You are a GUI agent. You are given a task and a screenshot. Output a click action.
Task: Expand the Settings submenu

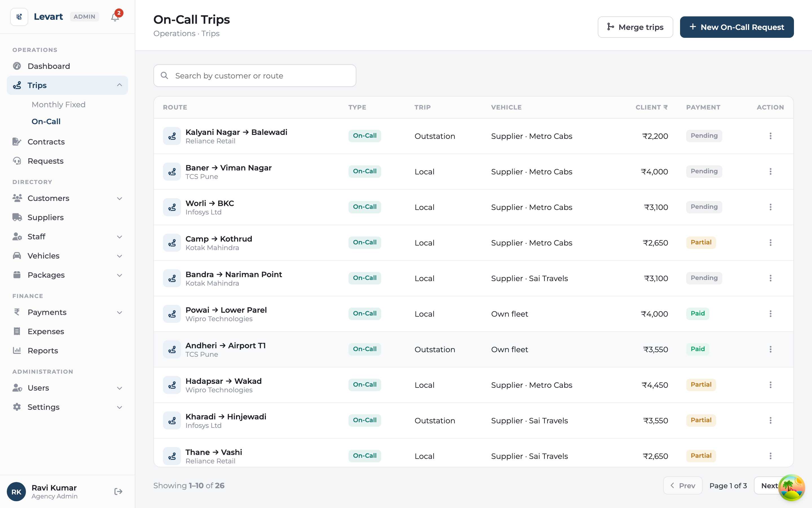point(120,407)
